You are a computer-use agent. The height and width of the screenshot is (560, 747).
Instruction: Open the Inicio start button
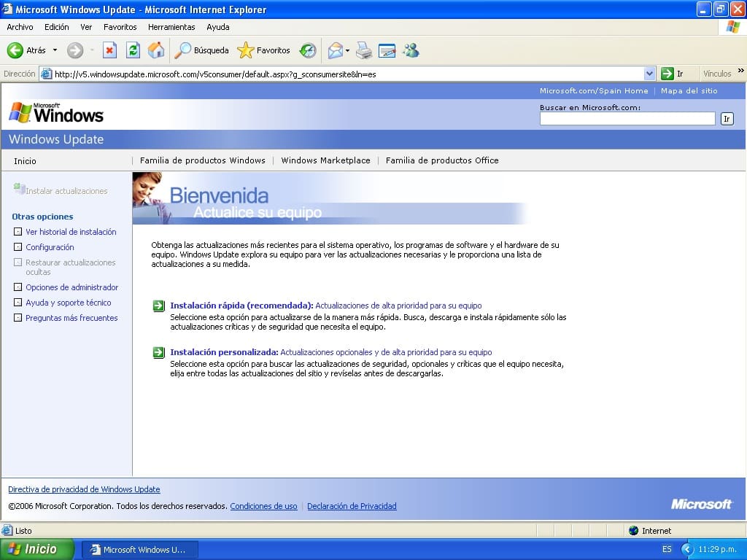[x=36, y=549]
